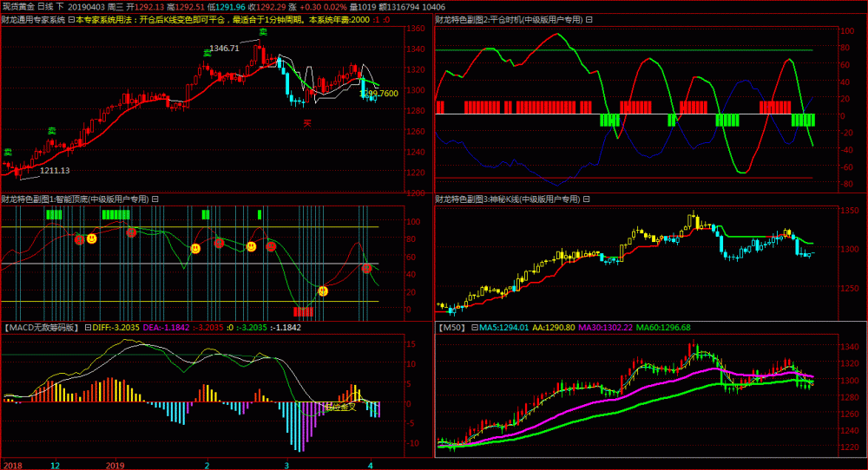Click the high price 高1292.51

186,7
